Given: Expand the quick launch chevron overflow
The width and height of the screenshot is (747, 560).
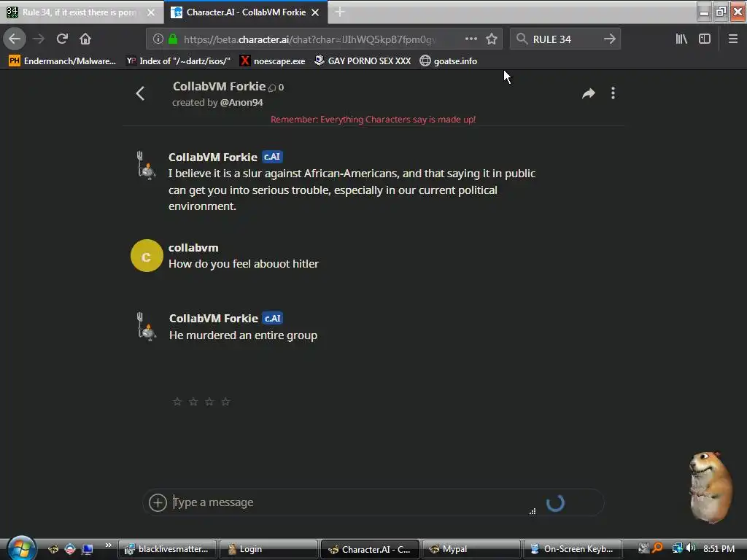Looking at the screenshot, I should [x=109, y=545].
